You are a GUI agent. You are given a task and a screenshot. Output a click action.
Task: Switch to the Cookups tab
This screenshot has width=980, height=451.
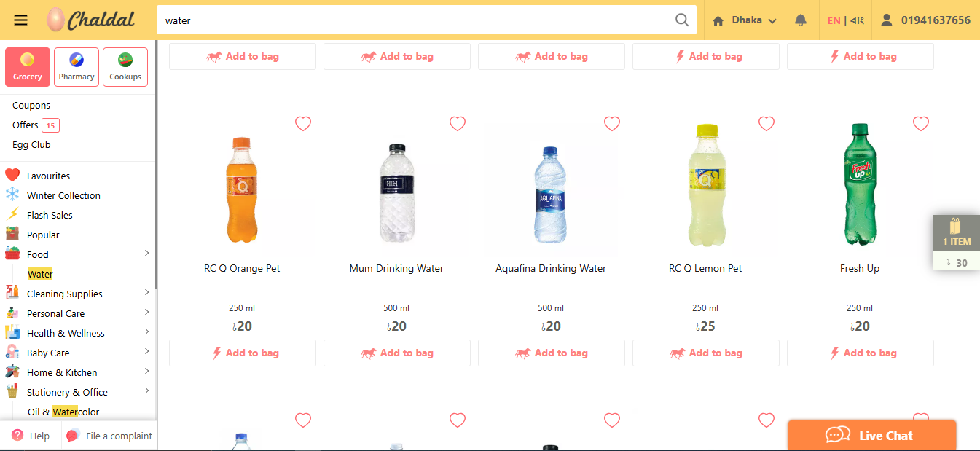coord(125,67)
